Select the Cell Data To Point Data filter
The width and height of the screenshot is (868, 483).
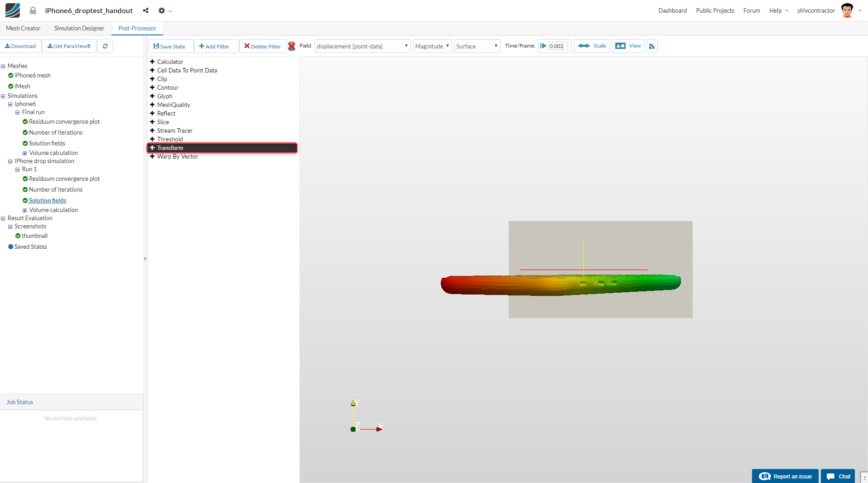[x=187, y=71]
